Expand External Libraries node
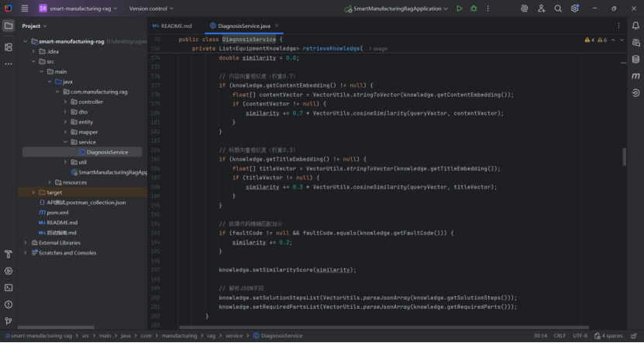This screenshot has width=644, height=343. pos(26,243)
